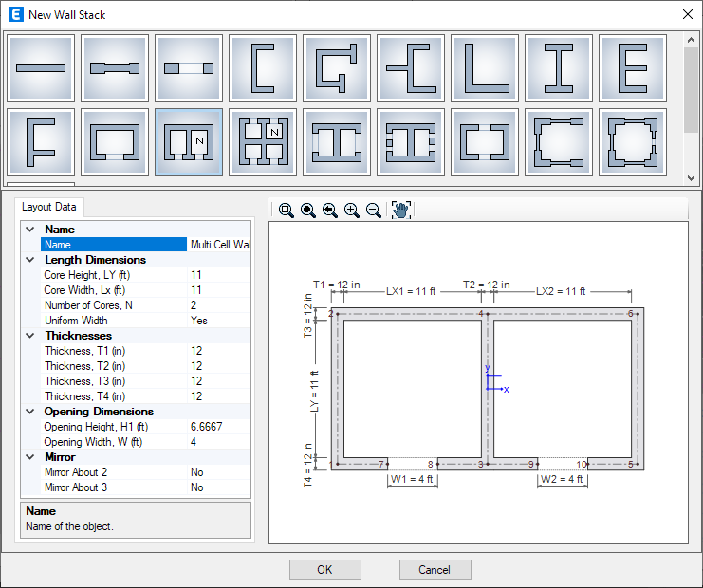Image resolution: width=703 pixels, height=588 pixels.
Task: Collapse the Mirror section
Action: pyautogui.click(x=30, y=457)
